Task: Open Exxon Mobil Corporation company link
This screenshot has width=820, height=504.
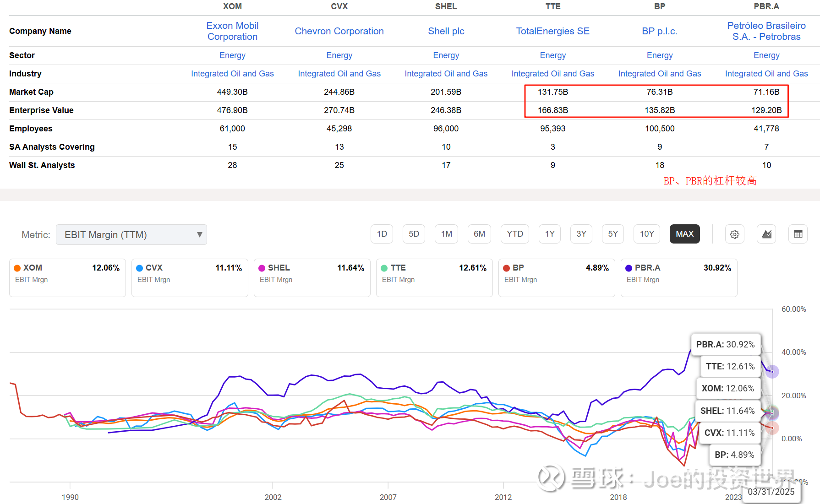Action: 232,31
